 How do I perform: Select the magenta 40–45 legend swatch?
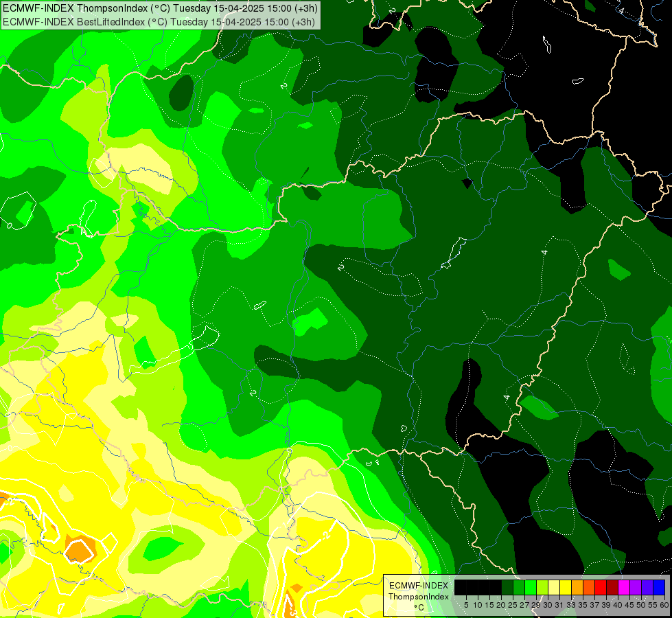(624, 587)
